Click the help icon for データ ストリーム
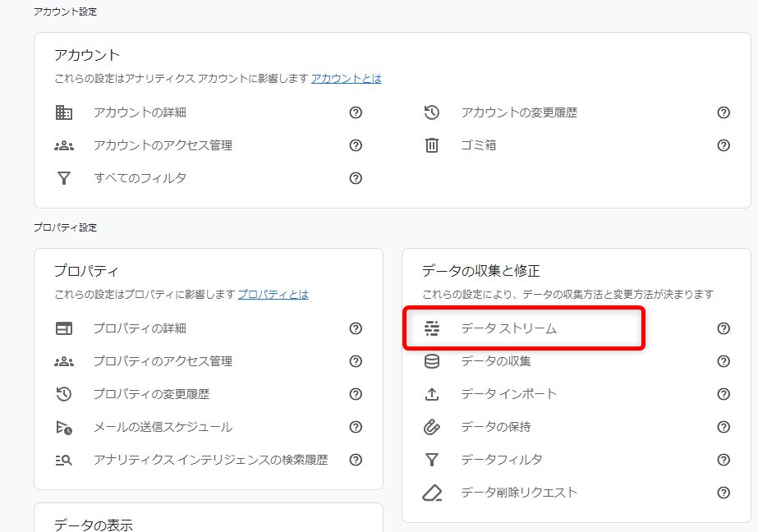Screen dimensions: 758x532 point(724,328)
